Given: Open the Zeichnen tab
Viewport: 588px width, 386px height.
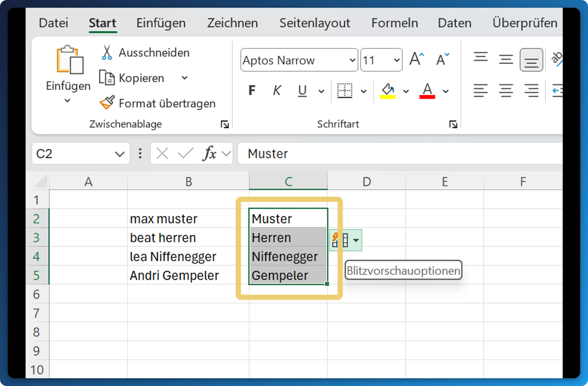Looking at the screenshot, I should pos(232,23).
